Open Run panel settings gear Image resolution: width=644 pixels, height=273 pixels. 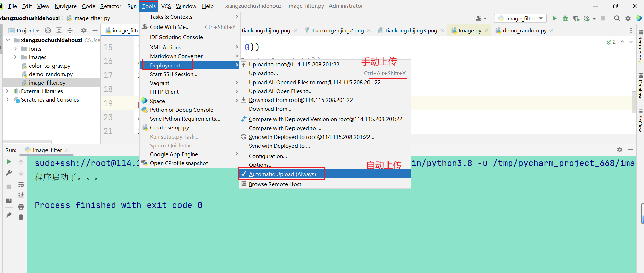pyautogui.click(x=620, y=150)
